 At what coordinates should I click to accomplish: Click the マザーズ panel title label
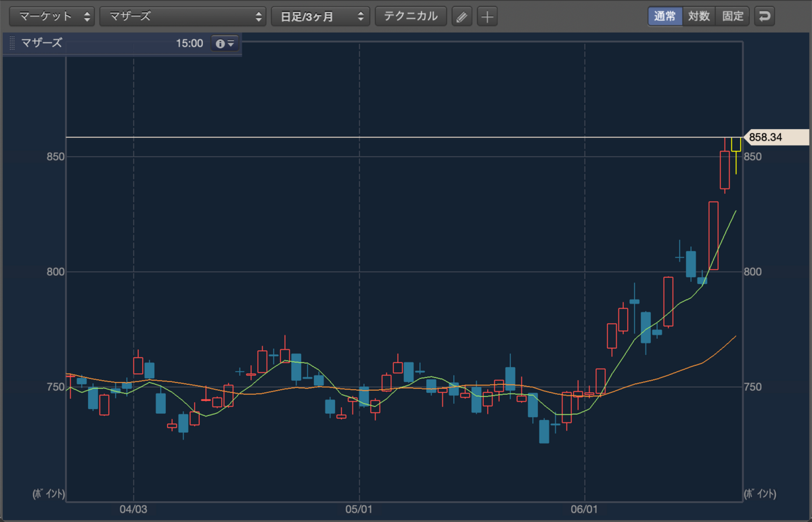(42, 43)
